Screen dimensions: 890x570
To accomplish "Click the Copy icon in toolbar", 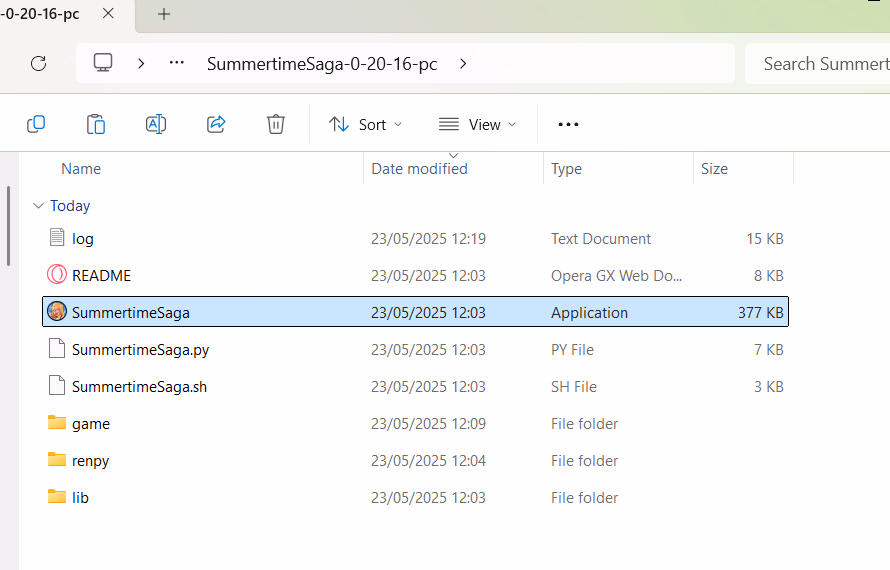I will (36, 124).
